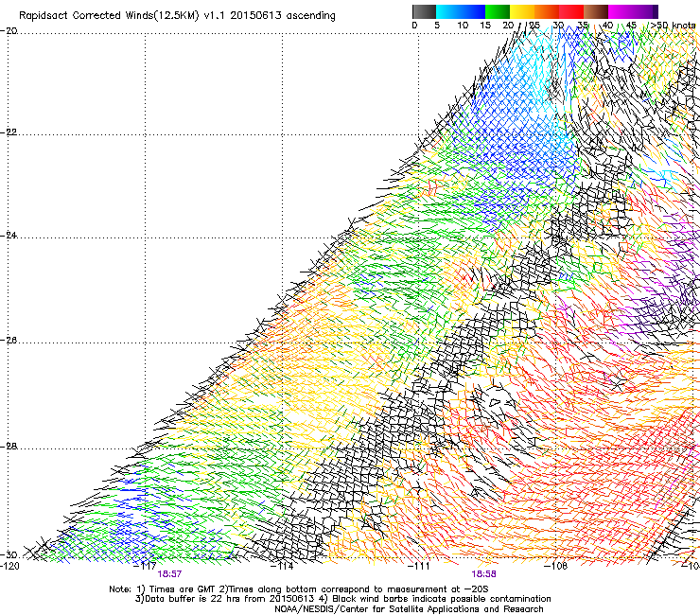This screenshot has height=615, width=700.
Task: Click the '-30' latitude axis label
Action: pos(9,555)
